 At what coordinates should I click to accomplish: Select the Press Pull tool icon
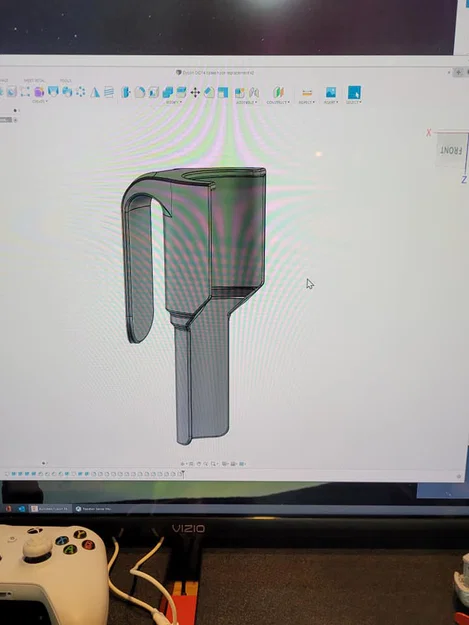point(126,92)
